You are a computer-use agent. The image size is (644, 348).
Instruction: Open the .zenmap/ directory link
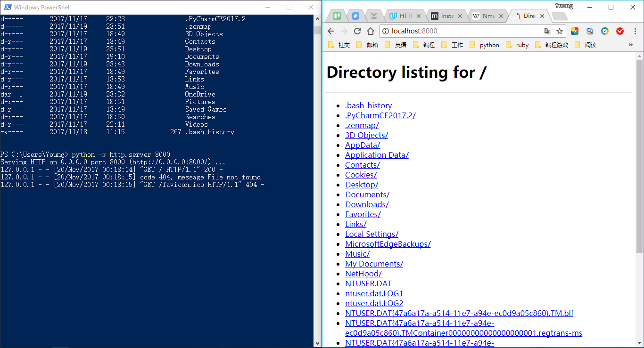point(362,125)
